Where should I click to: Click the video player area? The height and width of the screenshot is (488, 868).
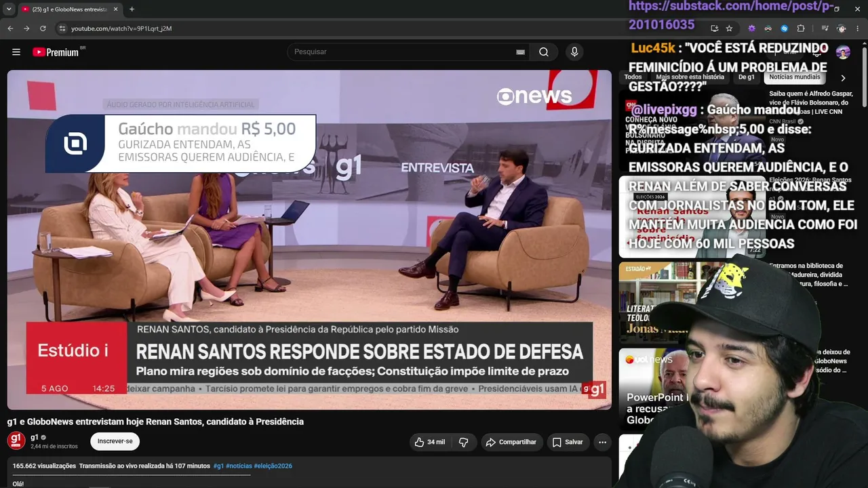point(309,240)
